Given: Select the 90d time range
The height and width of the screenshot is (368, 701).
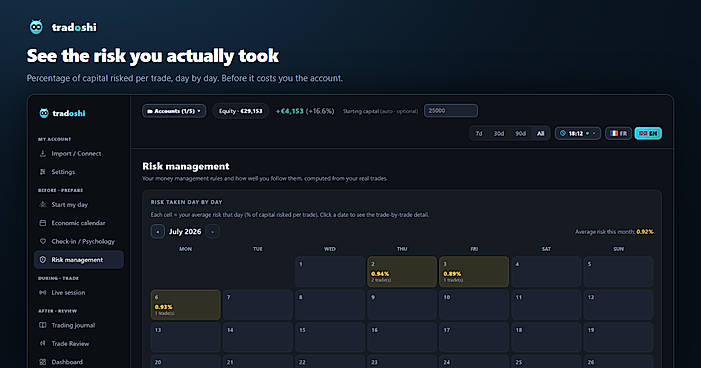Looking at the screenshot, I should tap(520, 133).
